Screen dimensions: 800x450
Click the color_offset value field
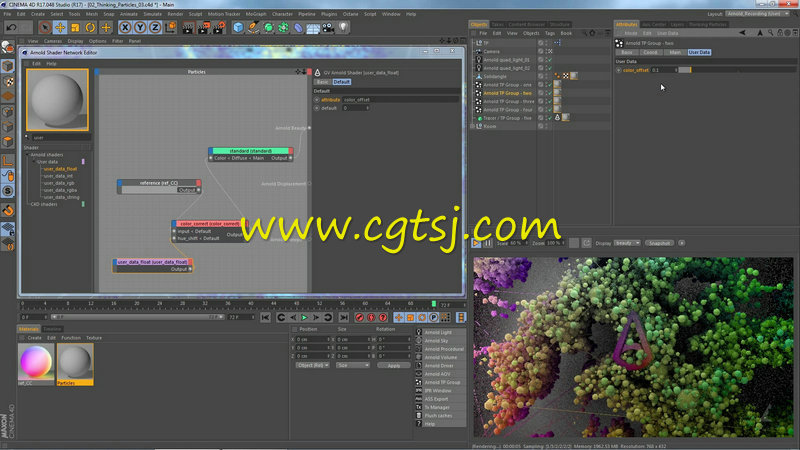click(664, 70)
